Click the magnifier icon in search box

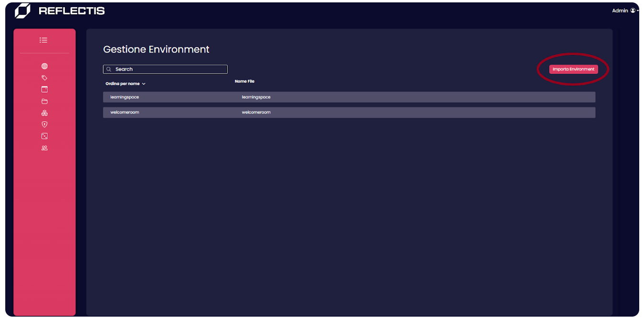point(109,69)
